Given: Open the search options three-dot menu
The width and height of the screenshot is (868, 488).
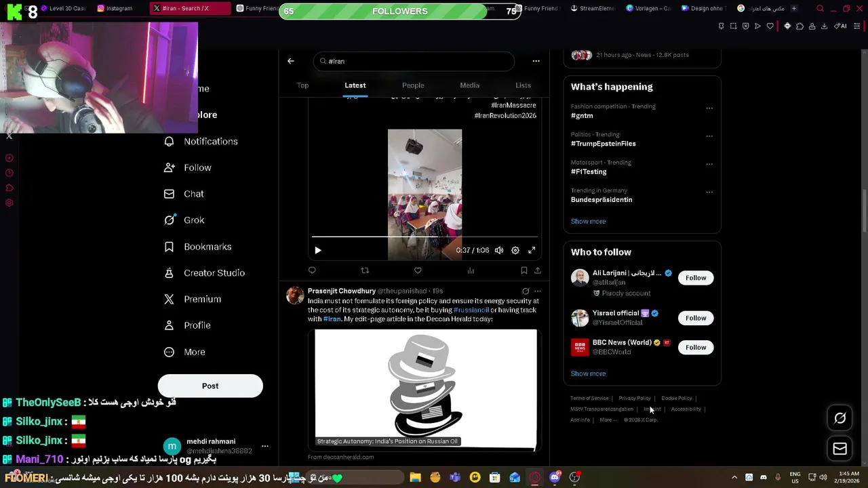Looking at the screenshot, I should pyautogui.click(x=536, y=61).
